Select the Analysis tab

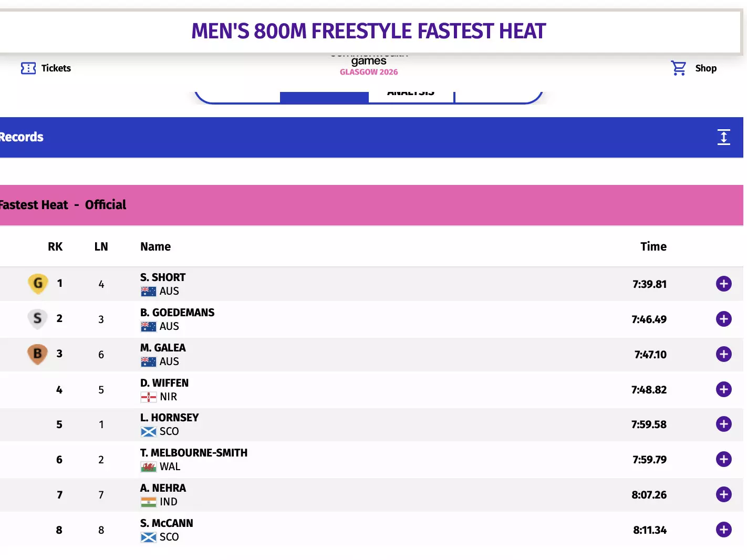pos(411,96)
